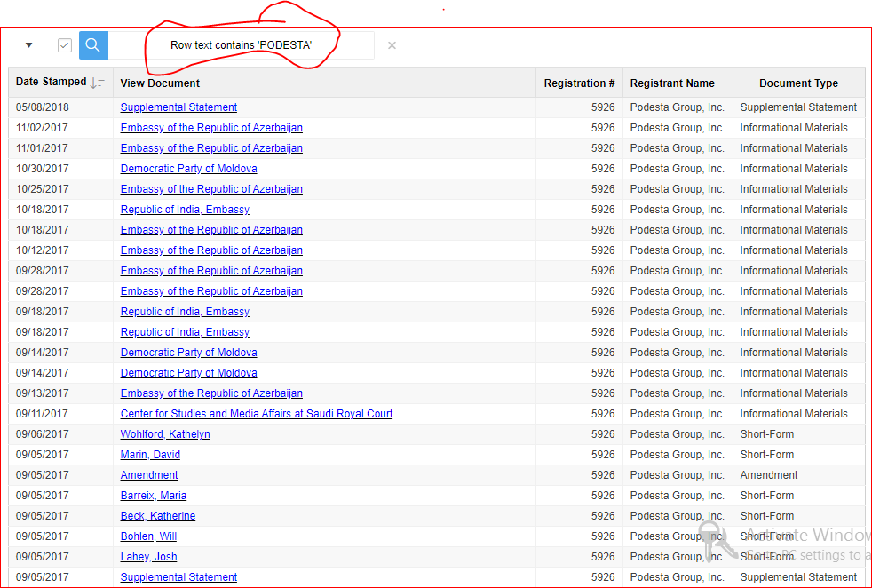The image size is (872, 588).
Task: Open the 09/05/2017 Supplemental Statement link
Action: coord(178,577)
